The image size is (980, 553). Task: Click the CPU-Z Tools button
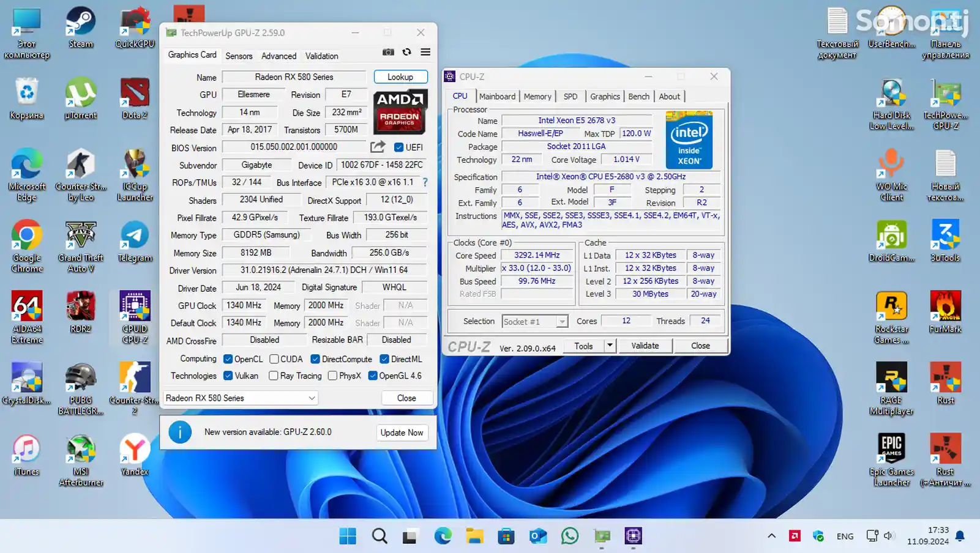(583, 346)
